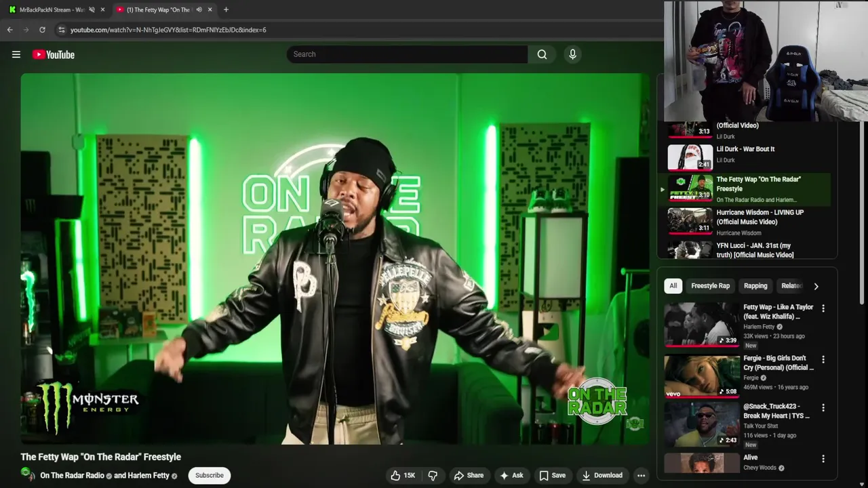This screenshot has height=488, width=868.
Task: Reload the current page
Action: (42, 30)
